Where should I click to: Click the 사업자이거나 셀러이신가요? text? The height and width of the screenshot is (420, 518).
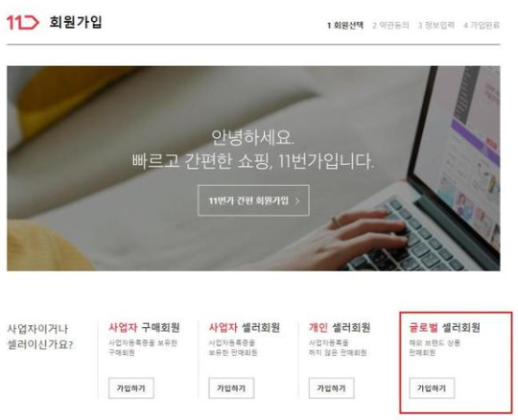pyautogui.click(x=40, y=337)
